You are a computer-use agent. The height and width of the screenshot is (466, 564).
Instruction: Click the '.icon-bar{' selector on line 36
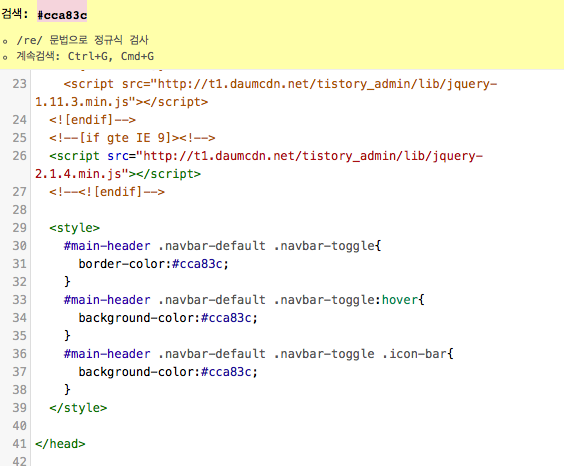coord(417,354)
